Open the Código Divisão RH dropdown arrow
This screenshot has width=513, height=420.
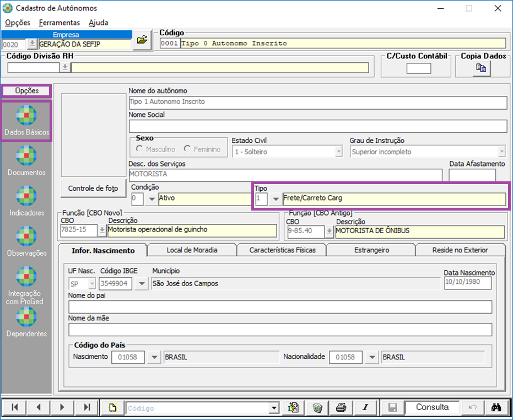click(x=65, y=67)
